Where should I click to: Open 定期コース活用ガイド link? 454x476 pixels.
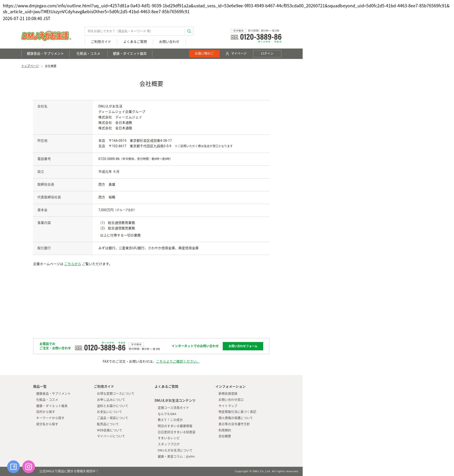coord(173,407)
